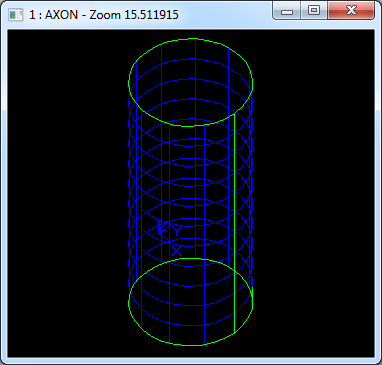
Task: Click the Z axis label of trihedron
Action: pyautogui.click(x=162, y=227)
